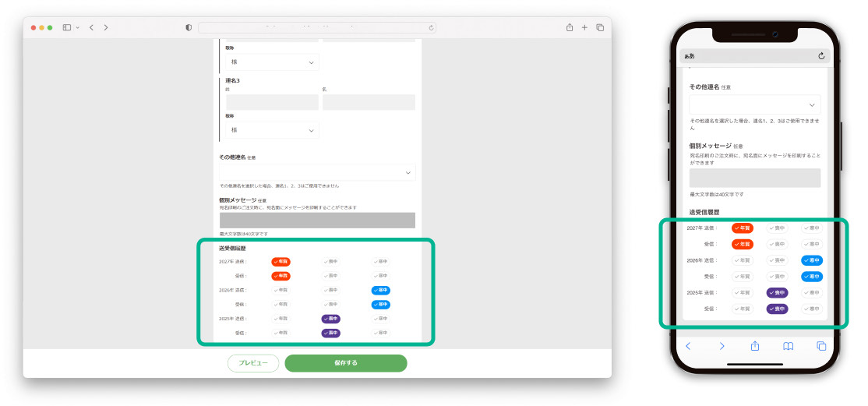Go forward in the phone browser toolbar
This screenshot has height=406, width=868.
(722, 346)
